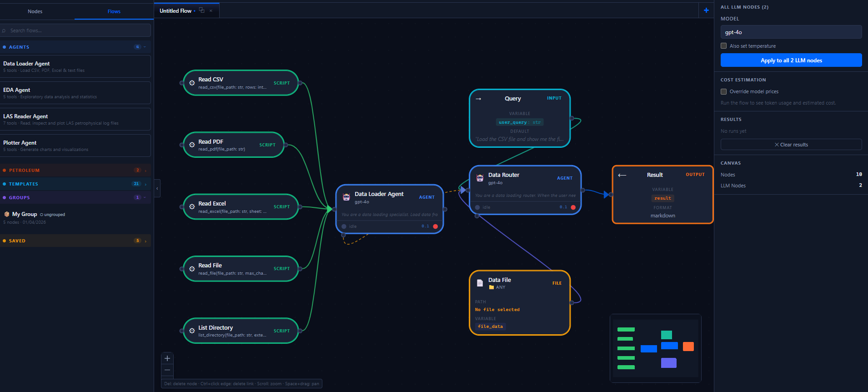The width and height of the screenshot is (868, 392).
Task: Click Apply to all 2 LLM nodes
Action: [x=791, y=60]
